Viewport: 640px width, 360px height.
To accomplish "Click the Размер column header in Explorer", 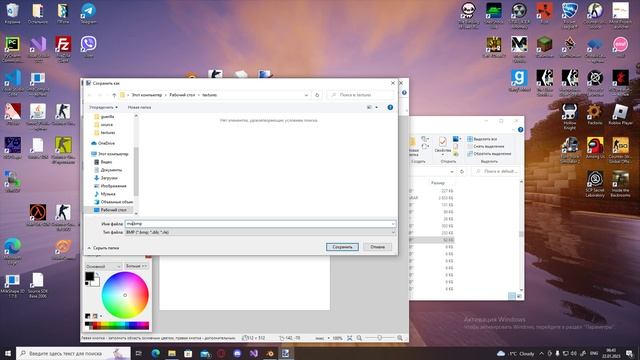I will 438,183.
